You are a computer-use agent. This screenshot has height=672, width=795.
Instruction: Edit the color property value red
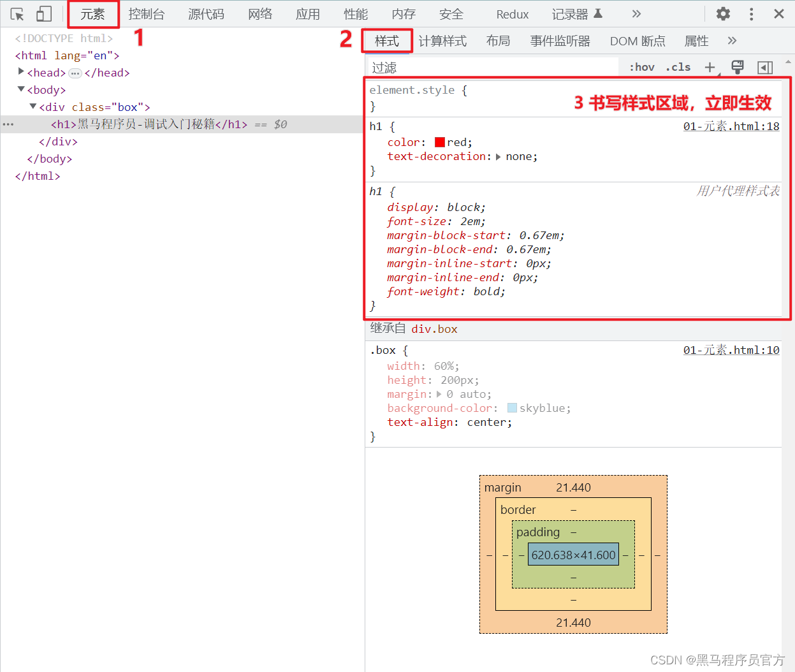pyautogui.click(x=457, y=142)
